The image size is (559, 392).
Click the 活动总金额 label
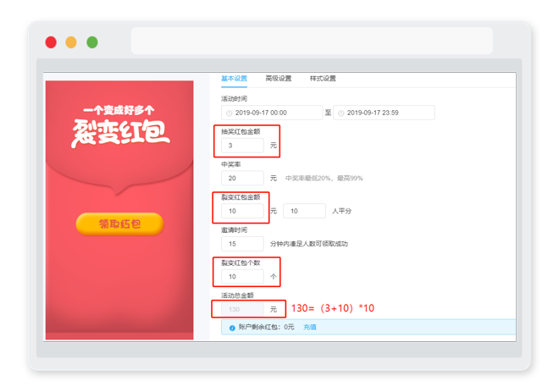pyautogui.click(x=237, y=295)
